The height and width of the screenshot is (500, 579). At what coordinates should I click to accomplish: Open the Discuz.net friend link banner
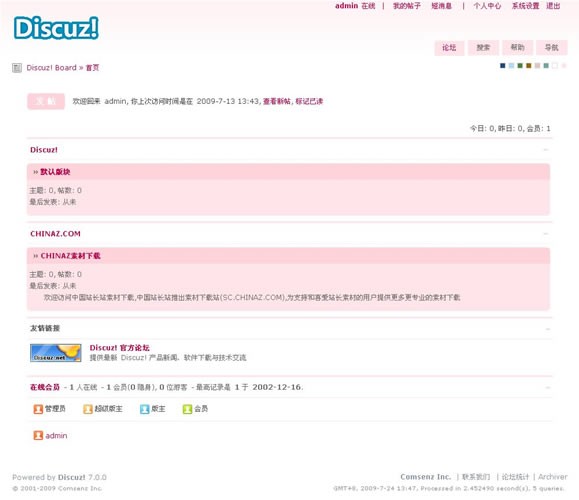click(56, 353)
